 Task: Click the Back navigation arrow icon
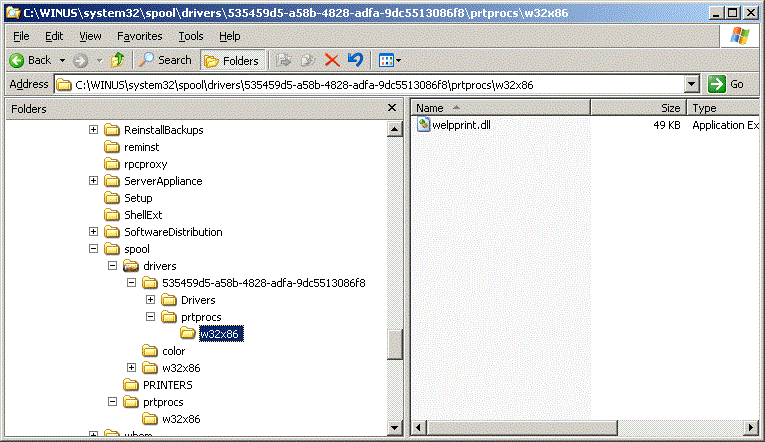(x=17, y=60)
